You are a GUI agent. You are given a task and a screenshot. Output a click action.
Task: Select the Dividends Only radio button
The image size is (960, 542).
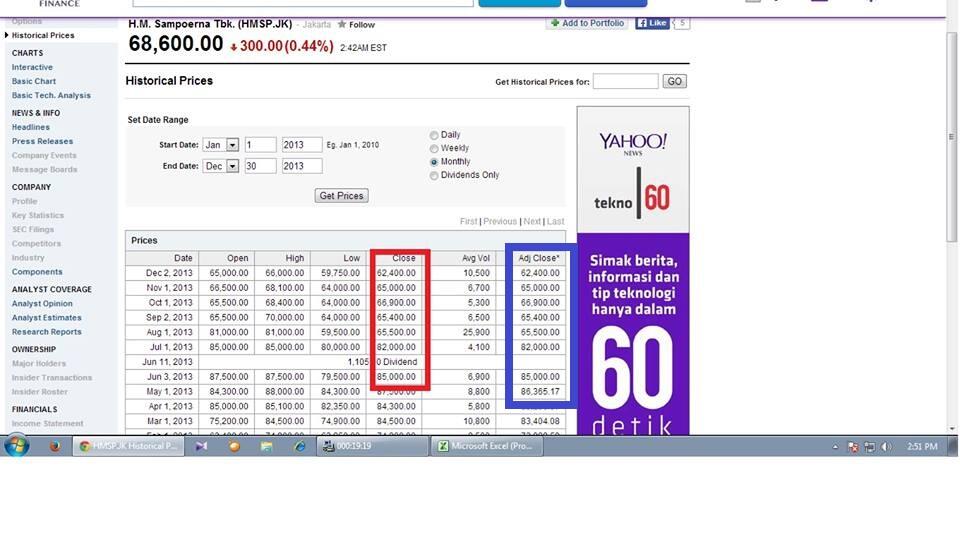434,176
